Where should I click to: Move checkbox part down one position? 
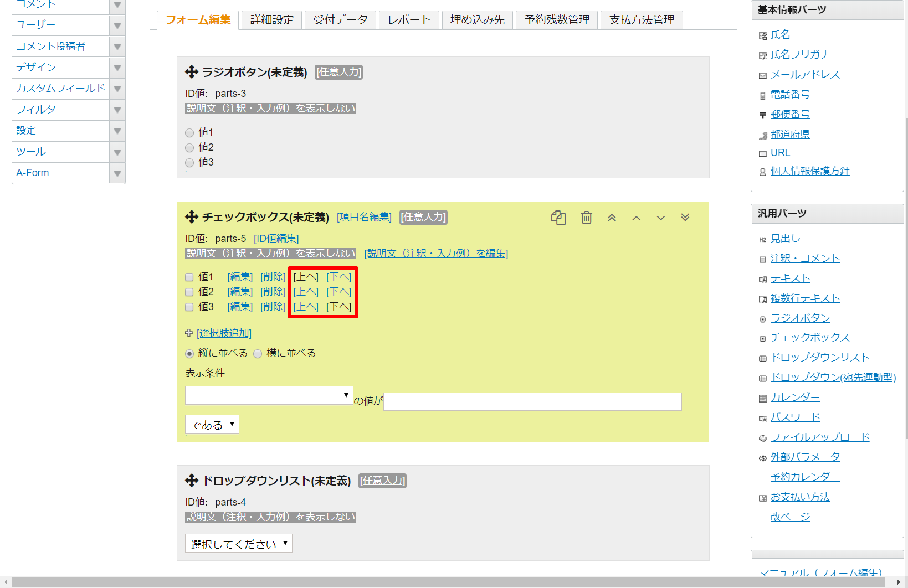pyautogui.click(x=660, y=218)
